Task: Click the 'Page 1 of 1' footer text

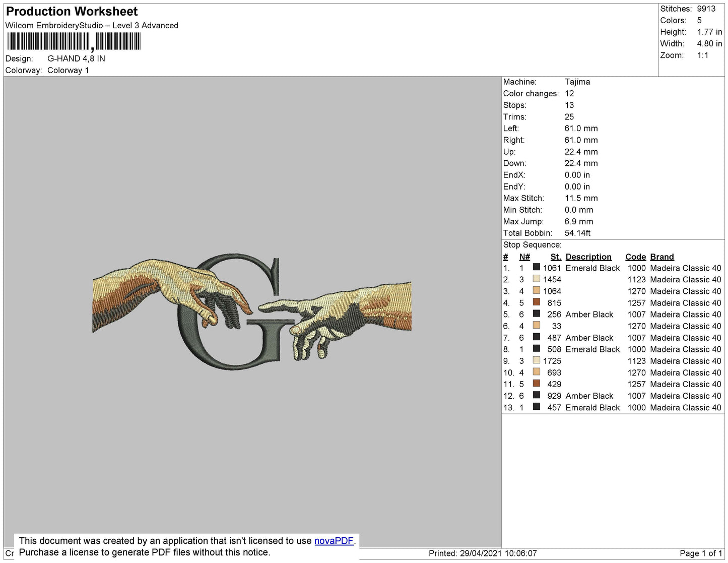Action: [x=701, y=553]
